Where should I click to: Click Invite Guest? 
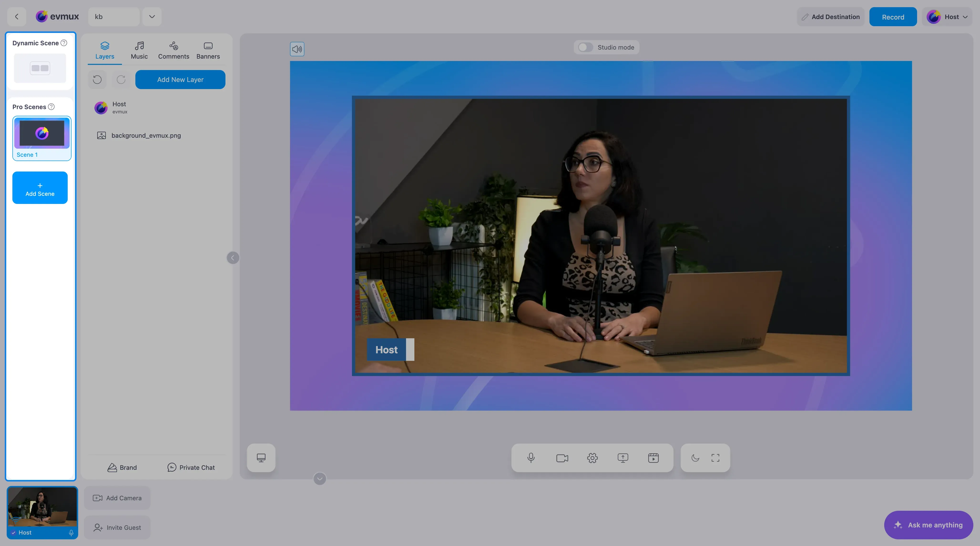click(x=117, y=528)
